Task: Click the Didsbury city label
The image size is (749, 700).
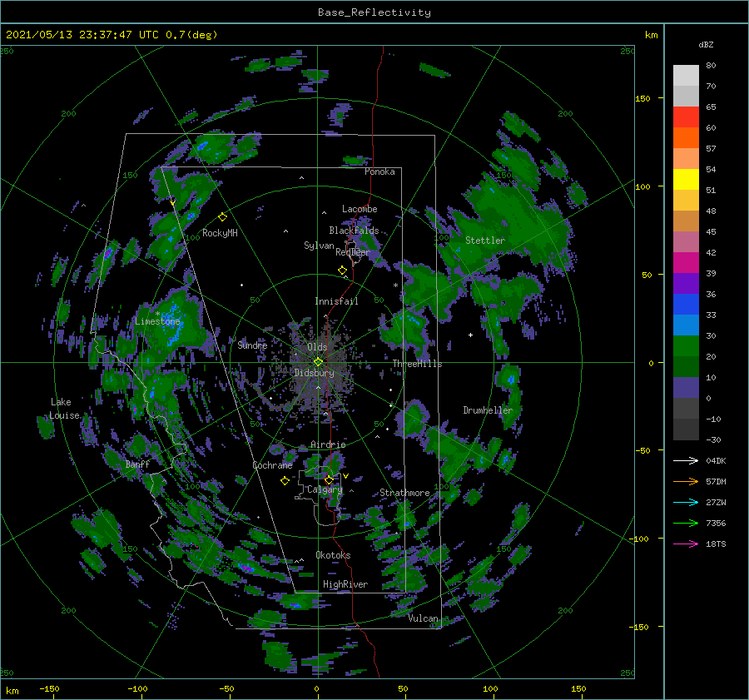Action: click(x=315, y=373)
